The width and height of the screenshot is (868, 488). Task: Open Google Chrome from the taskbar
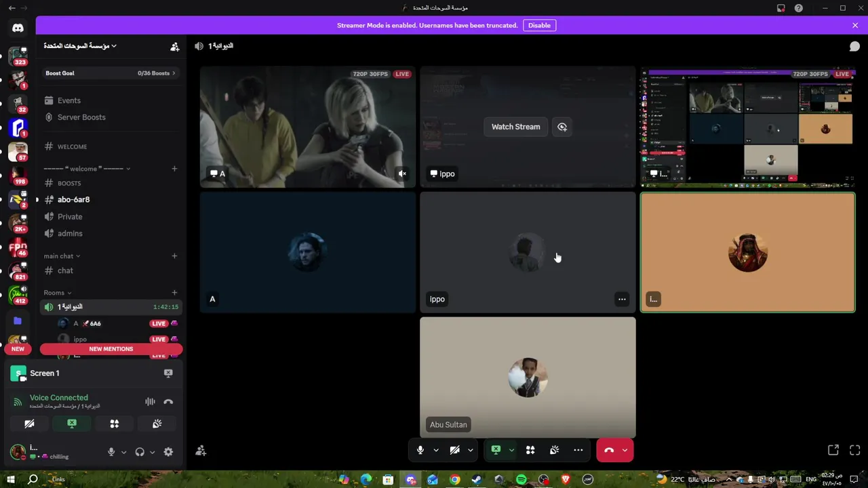point(454,480)
